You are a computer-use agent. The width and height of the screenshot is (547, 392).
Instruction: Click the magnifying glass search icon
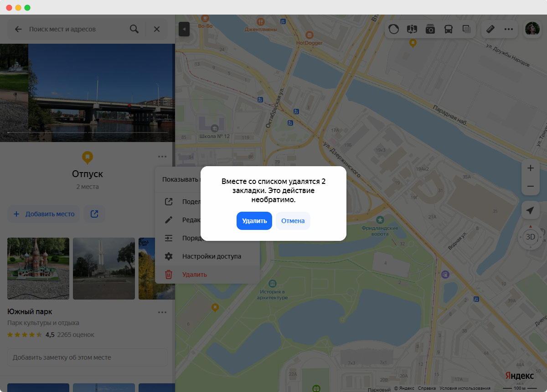pyautogui.click(x=134, y=29)
